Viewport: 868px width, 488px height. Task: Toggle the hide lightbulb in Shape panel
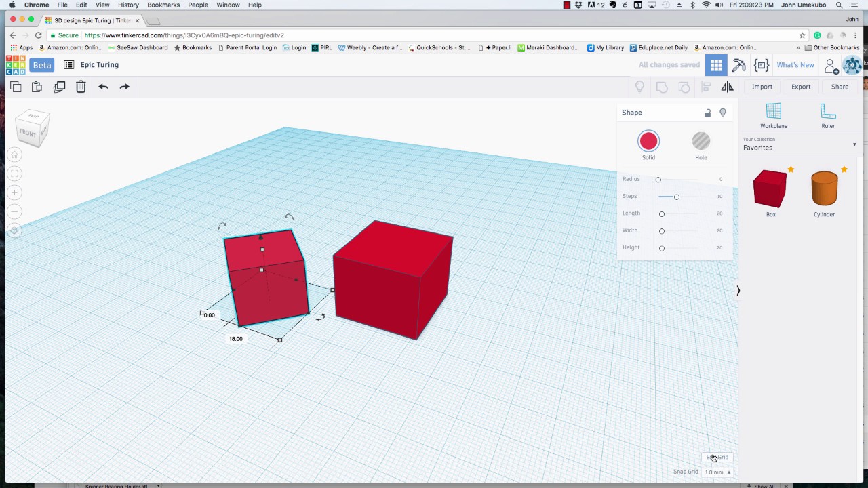tap(723, 113)
